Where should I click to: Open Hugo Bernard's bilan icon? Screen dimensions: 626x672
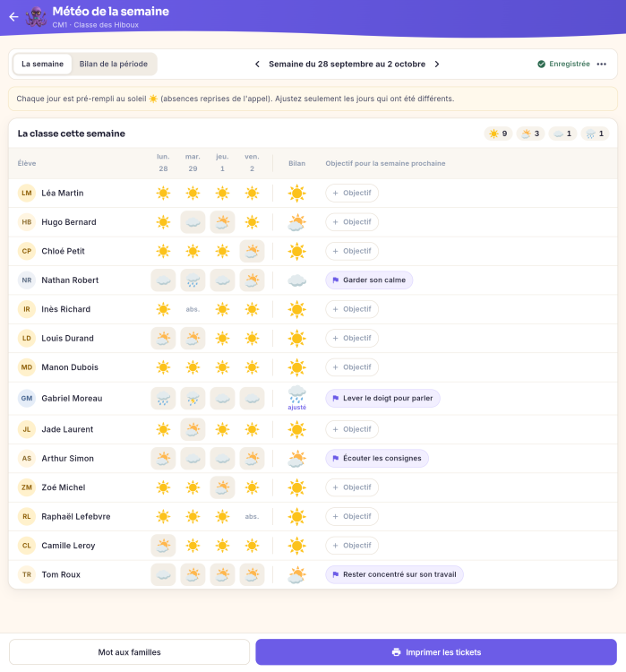297,222
